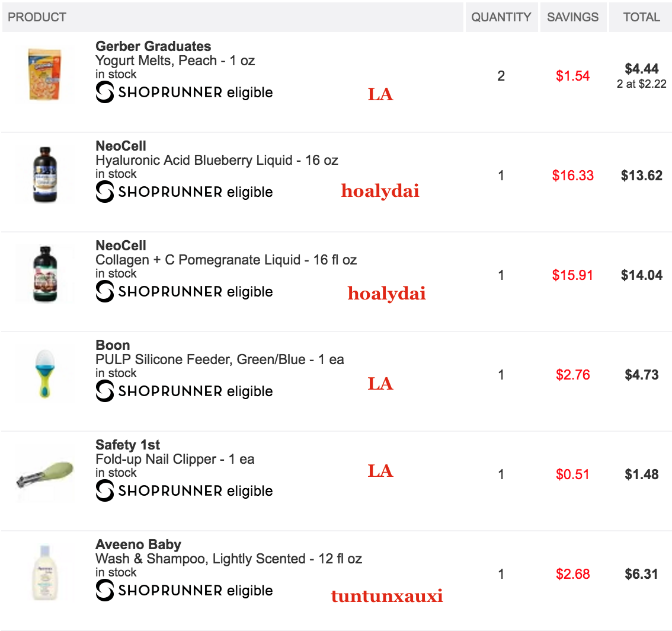Open the Hyaluronic Acid Blueberry bottle image
Screen dimensions: 672x631
tap(45, 174)
